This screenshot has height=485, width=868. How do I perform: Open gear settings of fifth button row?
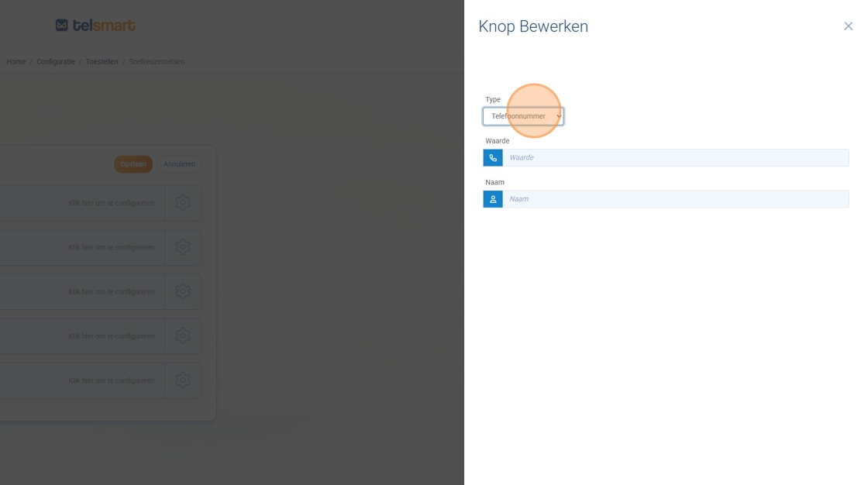pos(183,380)
